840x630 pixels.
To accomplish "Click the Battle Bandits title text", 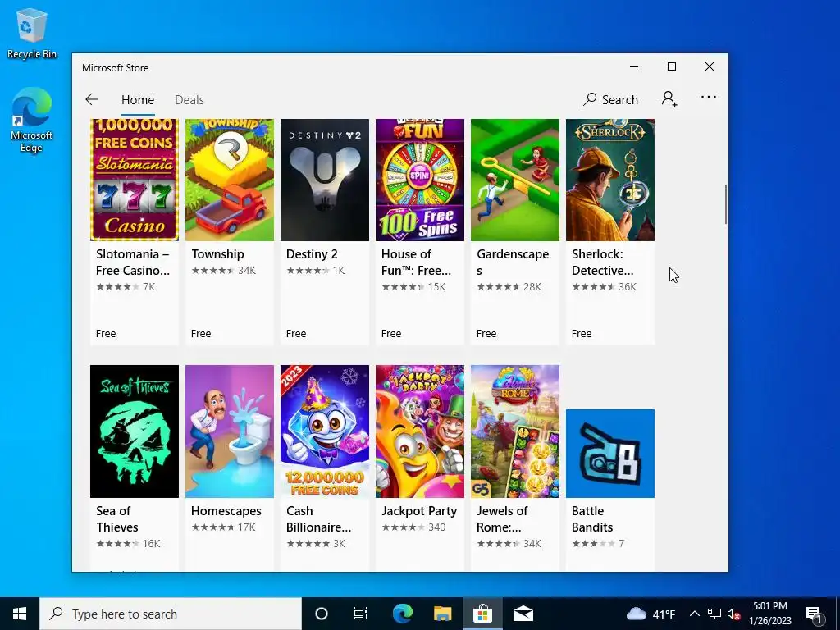I will (x=592, y=518).
